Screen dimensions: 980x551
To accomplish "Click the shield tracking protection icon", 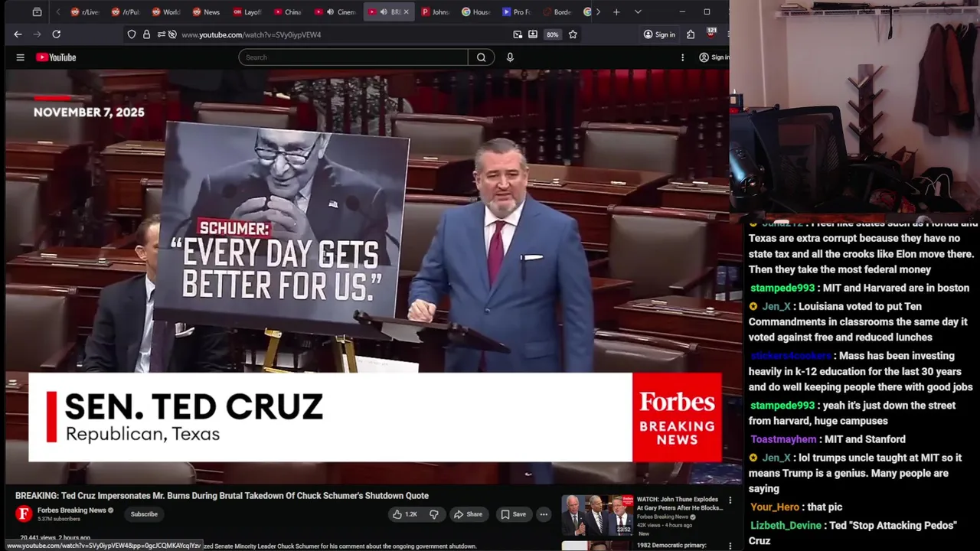I will click(132, 34).
